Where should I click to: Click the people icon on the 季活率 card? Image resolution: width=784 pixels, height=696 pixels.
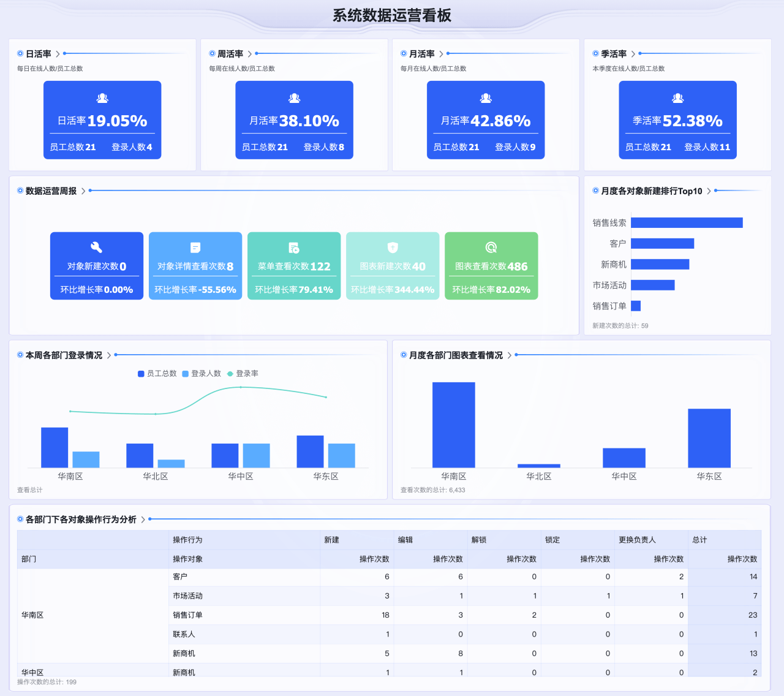(677, 97)
